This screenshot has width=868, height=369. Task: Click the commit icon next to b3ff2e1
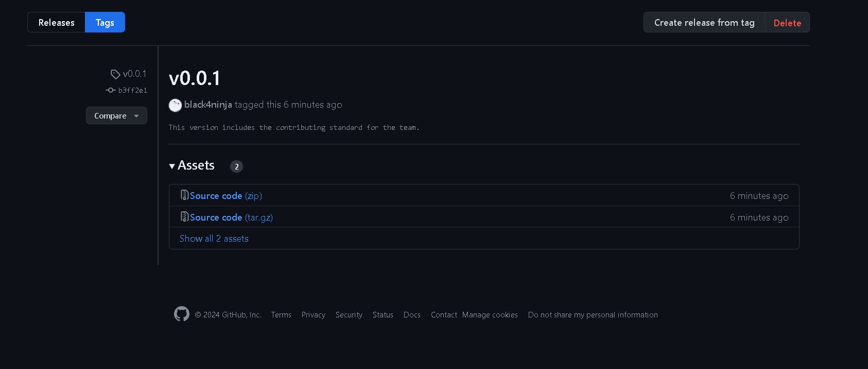coord(110,90)
